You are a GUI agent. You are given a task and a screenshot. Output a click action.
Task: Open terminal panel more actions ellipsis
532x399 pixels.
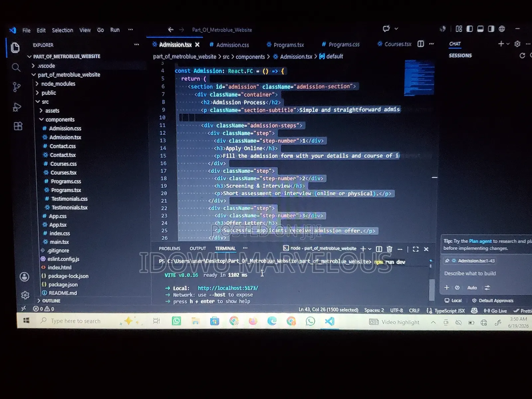[x=400, y=249]
